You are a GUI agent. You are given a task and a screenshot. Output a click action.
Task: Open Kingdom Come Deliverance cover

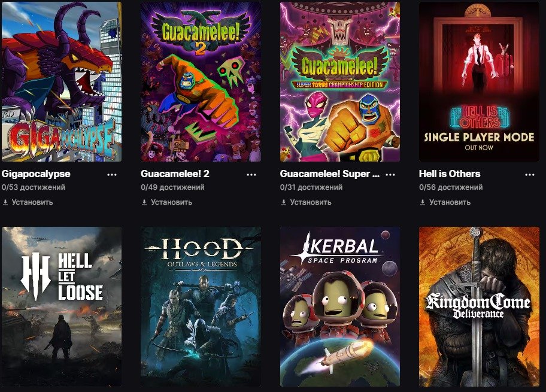coord(479,306)
